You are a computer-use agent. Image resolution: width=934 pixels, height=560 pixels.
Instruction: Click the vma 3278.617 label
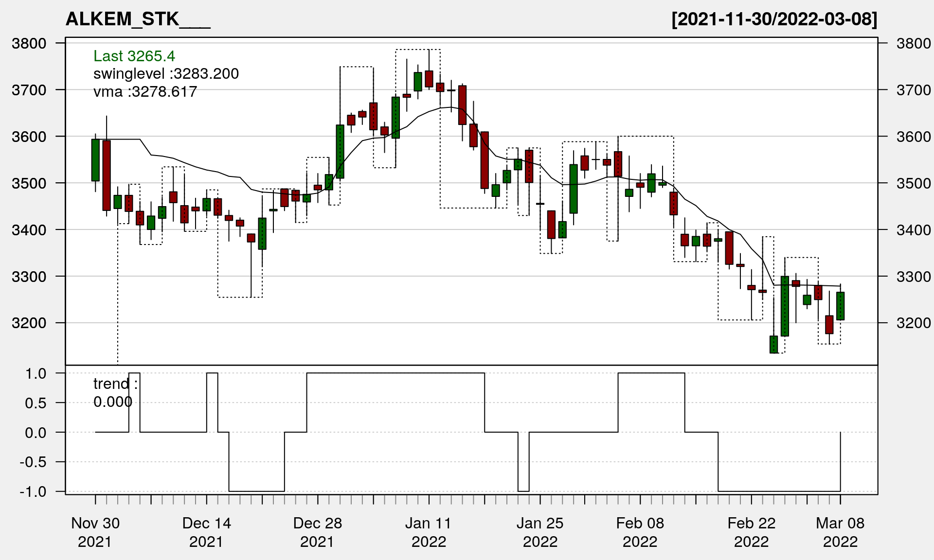click(145, 91)
